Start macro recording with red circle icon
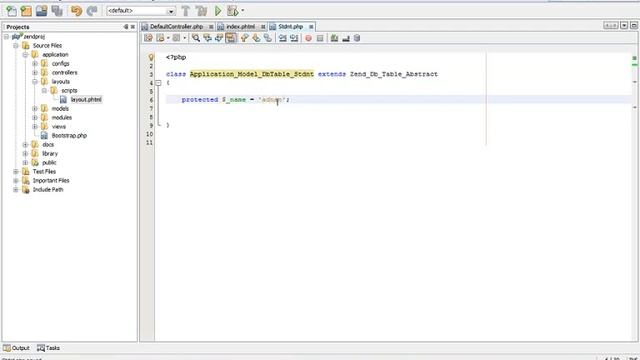The height and width of the screenshot is (360, 640). (309, 38)
